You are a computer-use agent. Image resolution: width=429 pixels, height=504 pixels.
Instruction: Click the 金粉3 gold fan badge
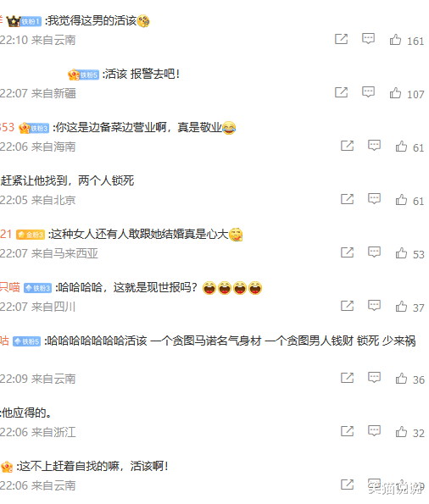pos(30,235)
